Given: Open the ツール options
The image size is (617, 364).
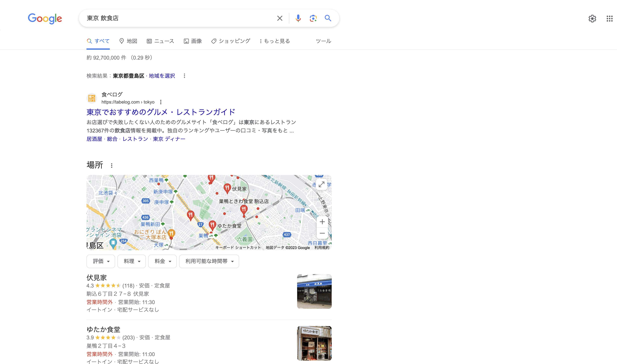Looking at the screenshot, I should pos(323,41).
